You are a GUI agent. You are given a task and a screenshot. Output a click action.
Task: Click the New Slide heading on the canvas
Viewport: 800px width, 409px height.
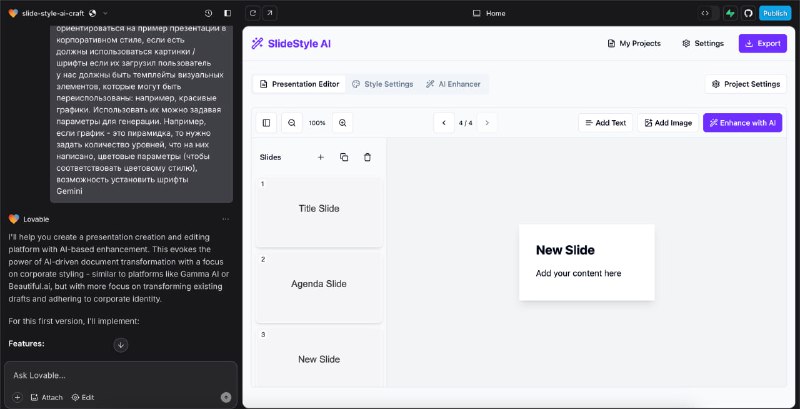pyautogui.click(x=565, y=250)
